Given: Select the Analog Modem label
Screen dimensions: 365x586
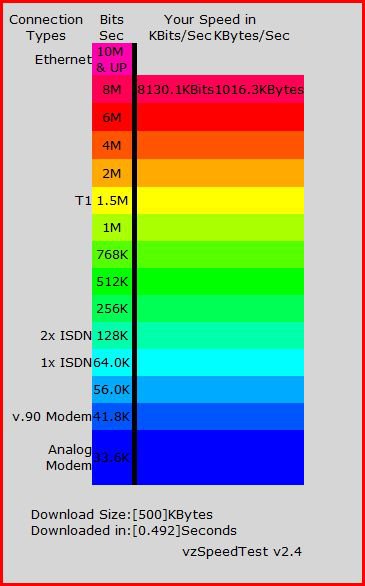Looking at the screenshot, I should click(69, 458).
